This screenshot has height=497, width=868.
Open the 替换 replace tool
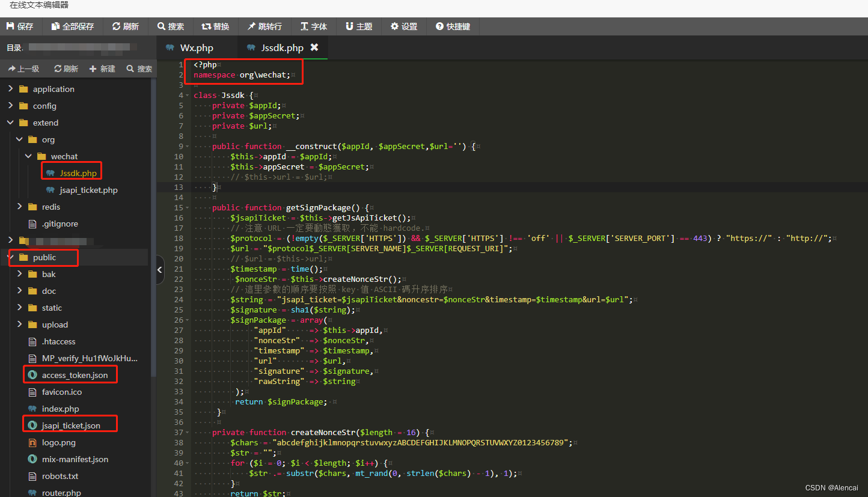[x=215, y=26]
